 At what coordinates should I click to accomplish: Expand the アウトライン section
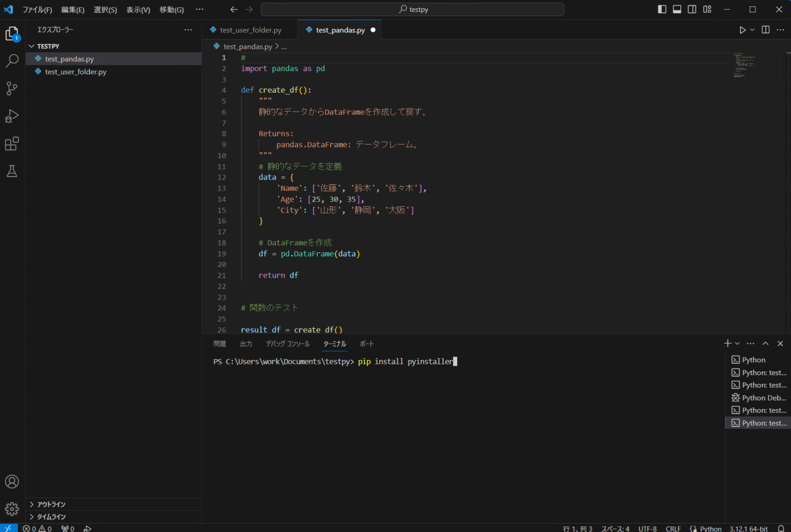50,504
